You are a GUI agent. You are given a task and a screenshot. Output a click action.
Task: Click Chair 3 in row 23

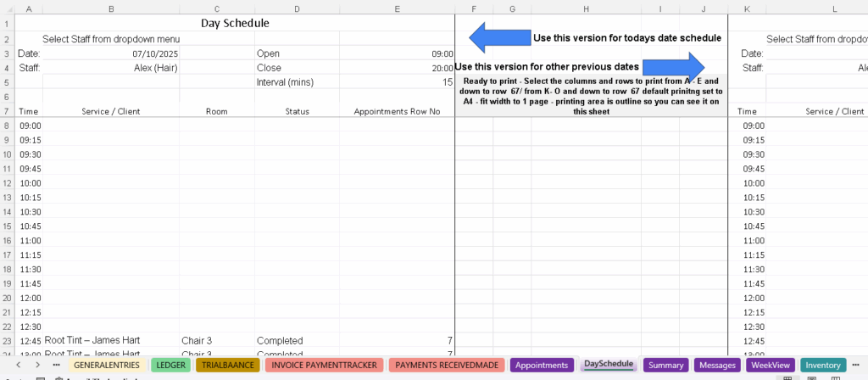(217, 340)
